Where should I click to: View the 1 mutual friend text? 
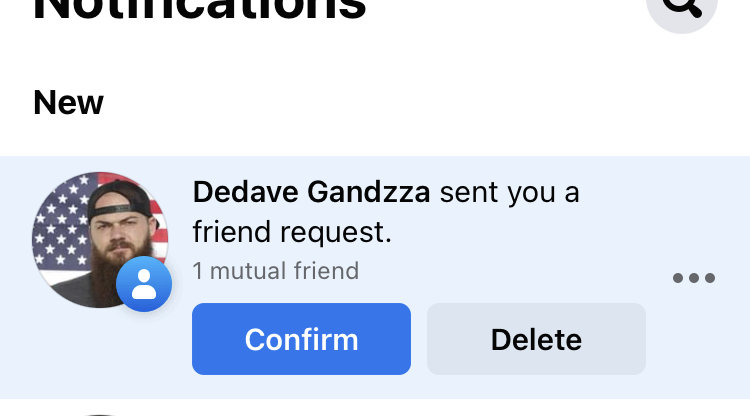click(x=276, y=271)
